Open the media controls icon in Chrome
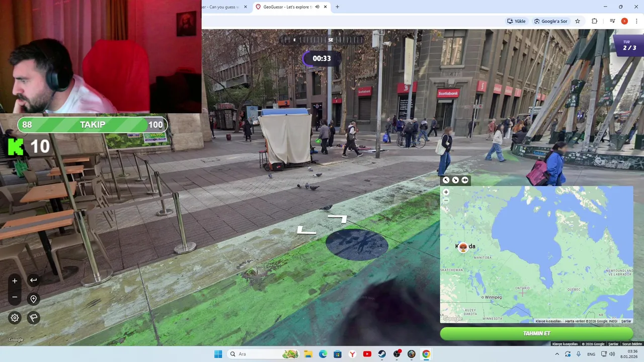This screenshot has height=362, width=644. click(x=612, y=21)
